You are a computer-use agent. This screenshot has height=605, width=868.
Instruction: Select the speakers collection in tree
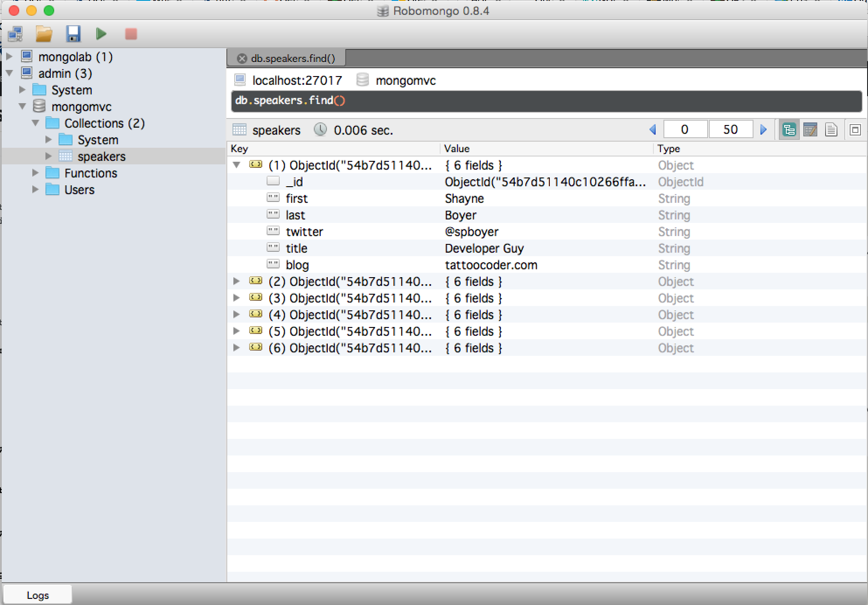[101, 156]
